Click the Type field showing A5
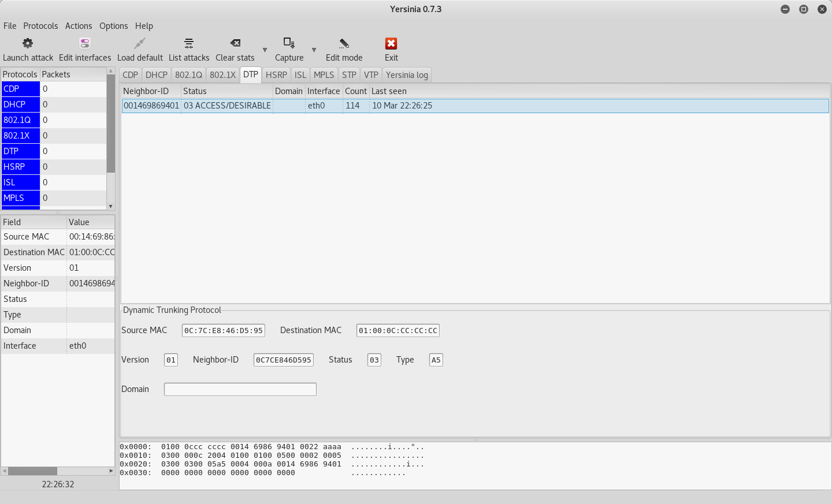Screen dimensions: 832x504 click(x=436, y=360)
